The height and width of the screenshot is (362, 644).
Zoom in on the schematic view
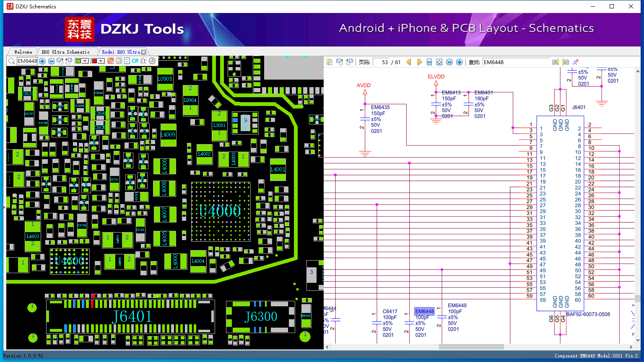pyautogui.click(x=460, y=62)
